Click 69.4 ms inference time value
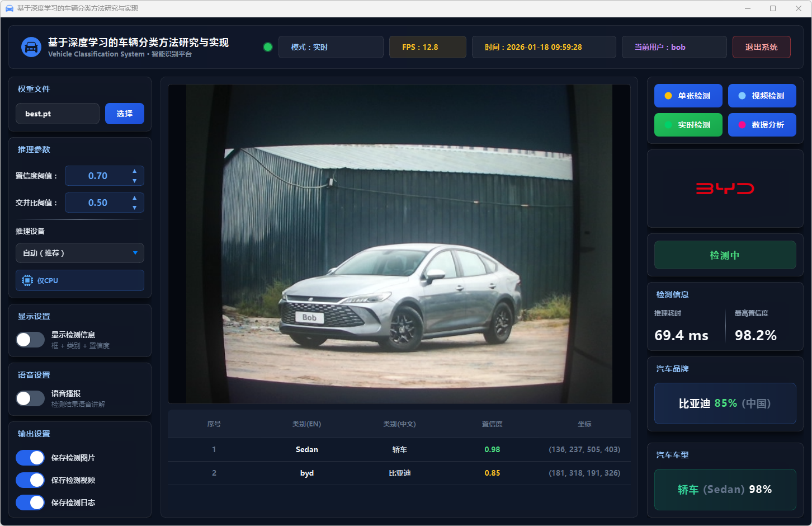 681,335
